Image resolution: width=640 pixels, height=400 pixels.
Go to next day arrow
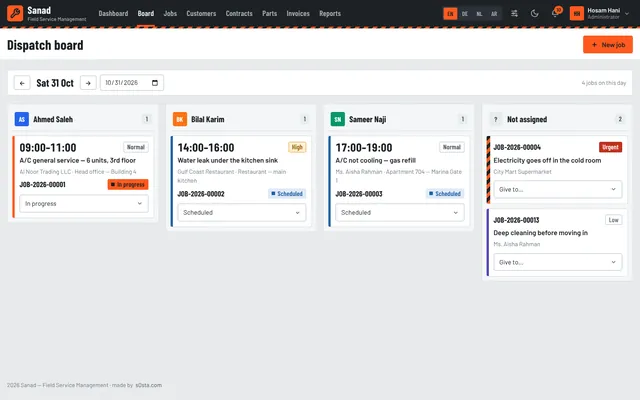point(88,83)
